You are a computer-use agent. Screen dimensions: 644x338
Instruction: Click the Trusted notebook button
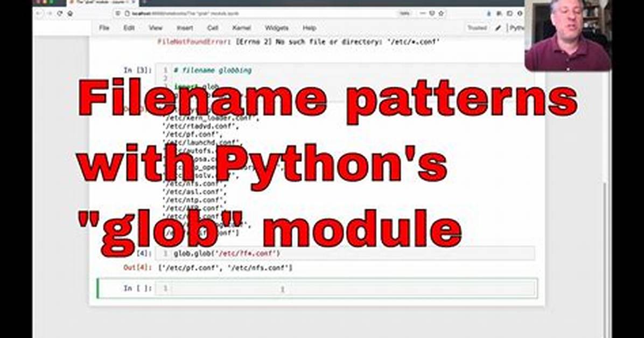pyautogui.click(x=477, y=28)
